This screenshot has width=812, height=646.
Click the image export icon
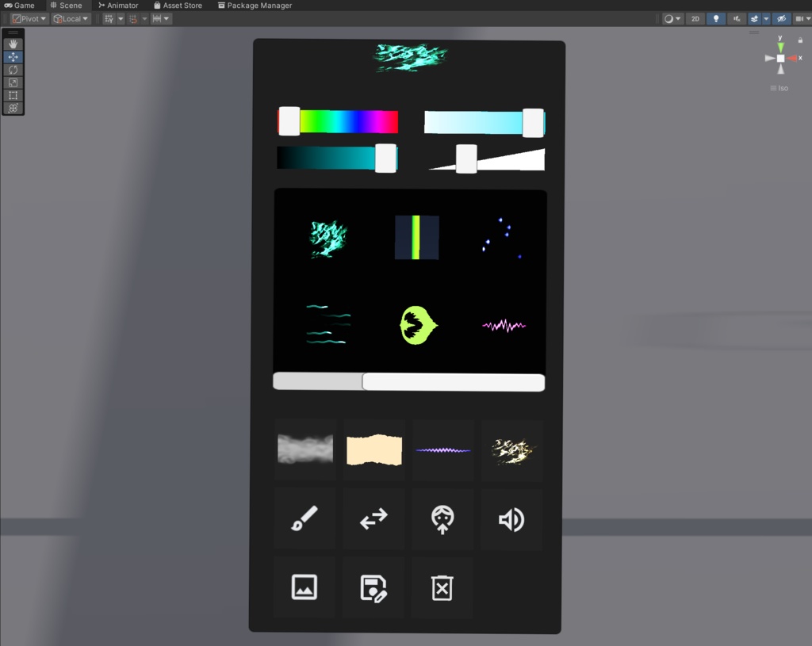tap(304, 587)
